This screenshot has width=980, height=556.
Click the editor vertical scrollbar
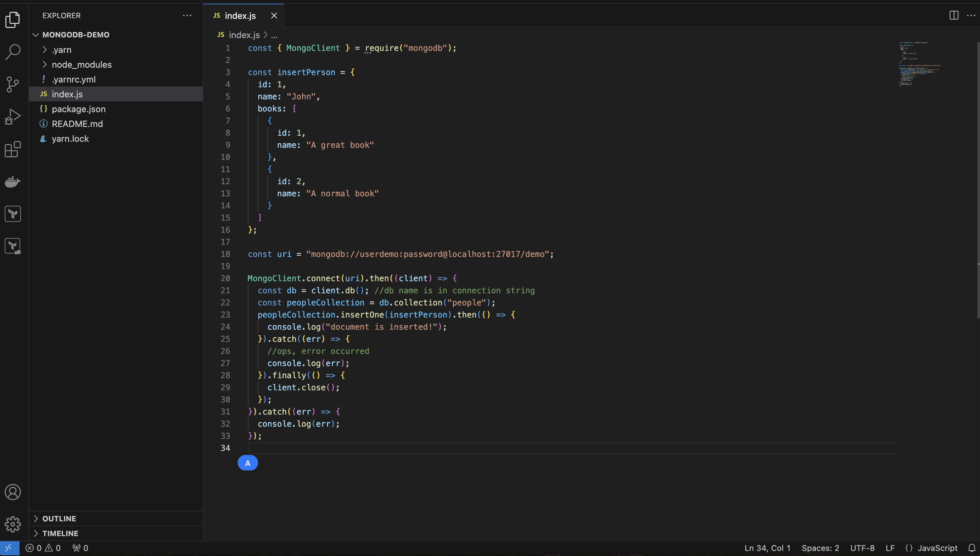pos(978,179)
